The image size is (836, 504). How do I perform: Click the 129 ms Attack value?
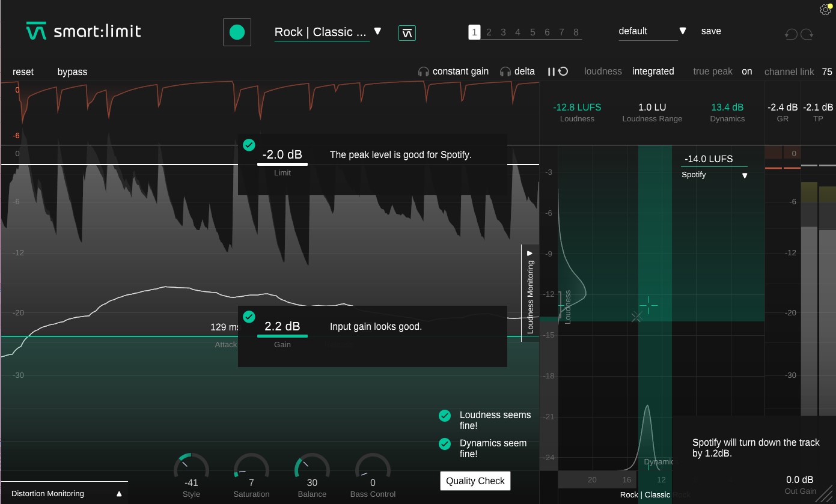[225, 327]
